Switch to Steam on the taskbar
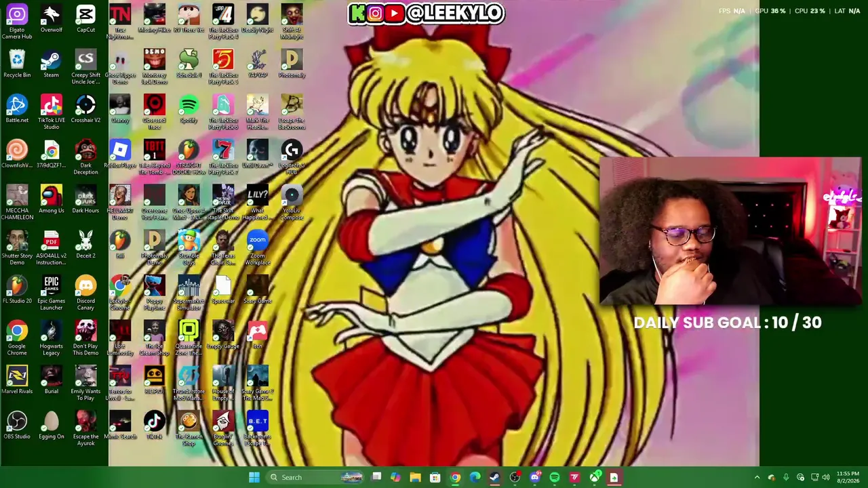Screen dimensions: 868x488 coord(494,477)
